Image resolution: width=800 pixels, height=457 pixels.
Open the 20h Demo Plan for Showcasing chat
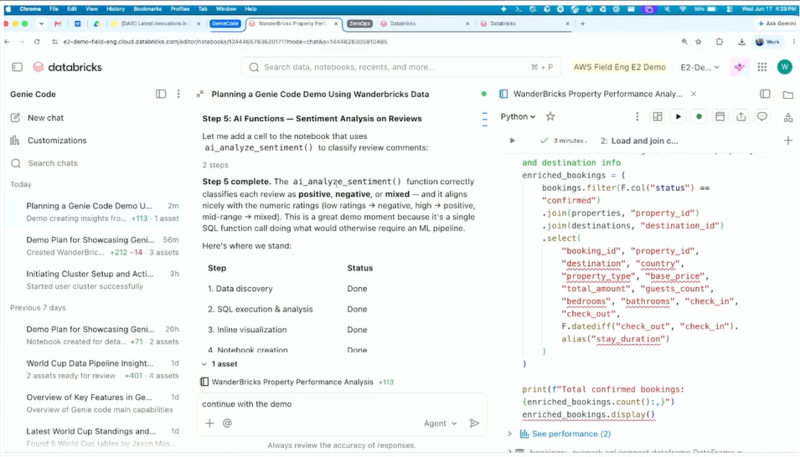click(x=94, y=335)
